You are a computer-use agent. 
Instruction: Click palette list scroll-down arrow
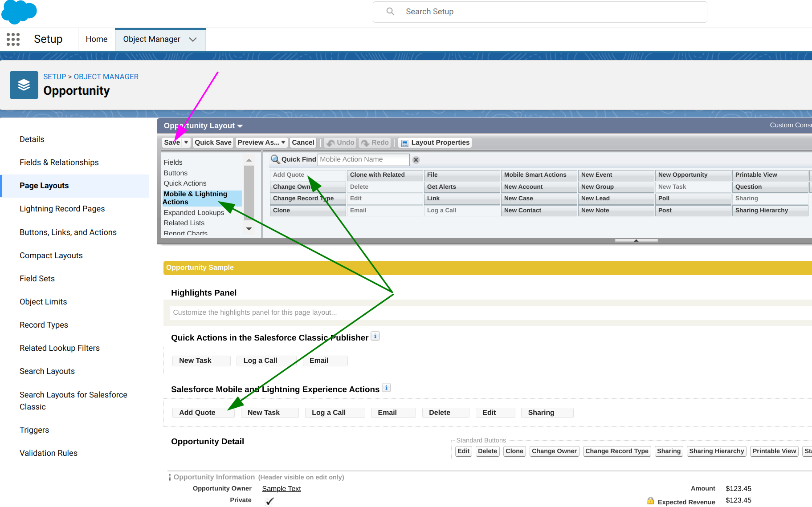(x=249, y=229)
